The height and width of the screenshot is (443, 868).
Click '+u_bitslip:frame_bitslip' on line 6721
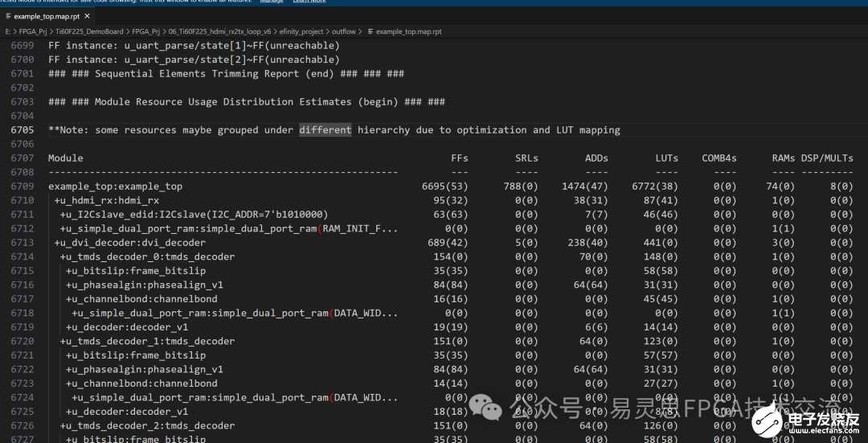coord(136,355)
